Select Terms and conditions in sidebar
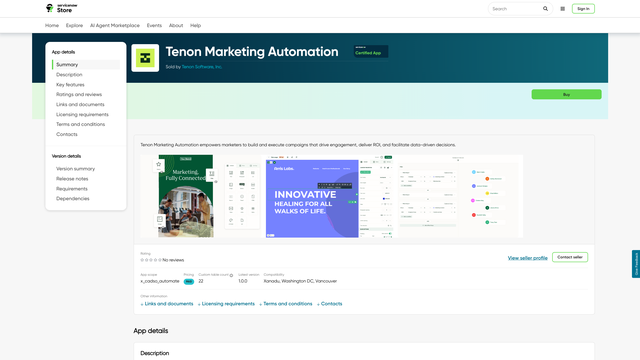640x360 pixels. (x=80, y=124)
